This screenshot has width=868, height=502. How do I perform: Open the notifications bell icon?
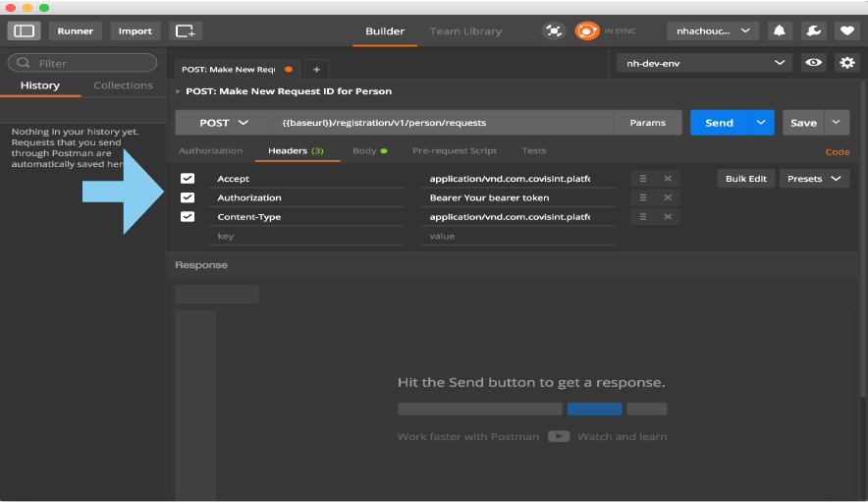pyautogui.click(x=780, y=31)
